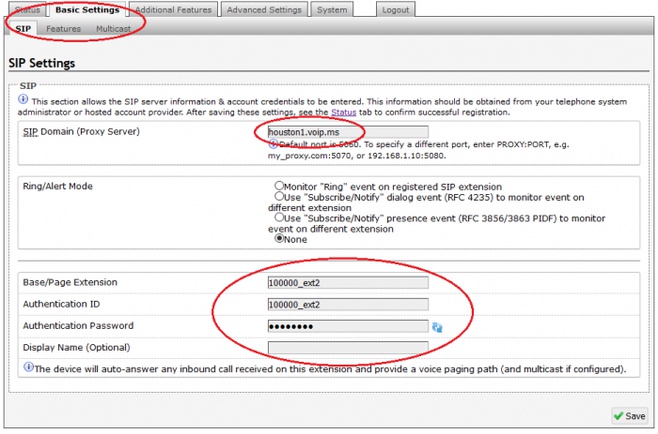Select the None ring/alert mode
Image resolution: width=658 pixels, height=434 pixels.
click(x=279, y=238)
